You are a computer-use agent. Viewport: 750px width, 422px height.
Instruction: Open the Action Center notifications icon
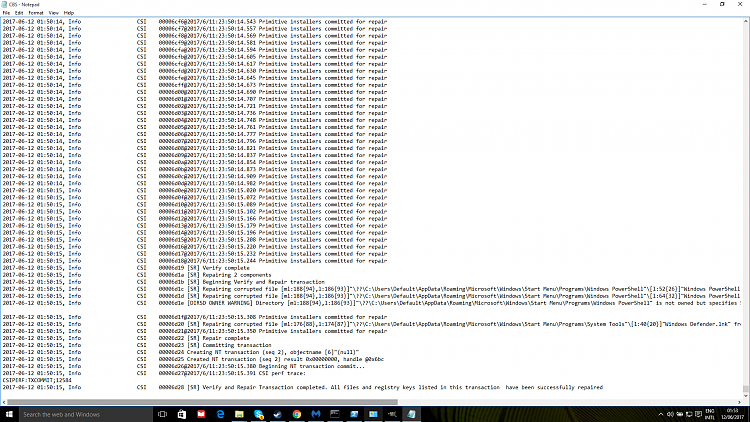(x=699, y=414)
